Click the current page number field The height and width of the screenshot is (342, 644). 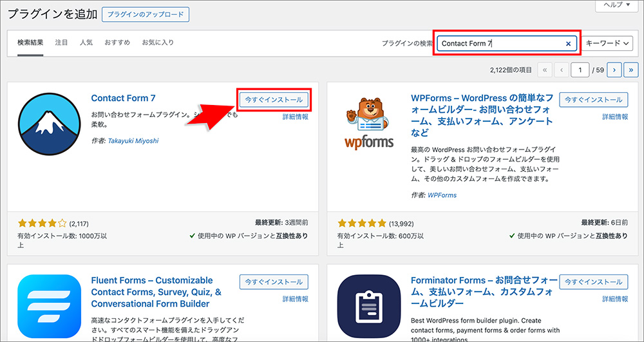coord(580,70)
